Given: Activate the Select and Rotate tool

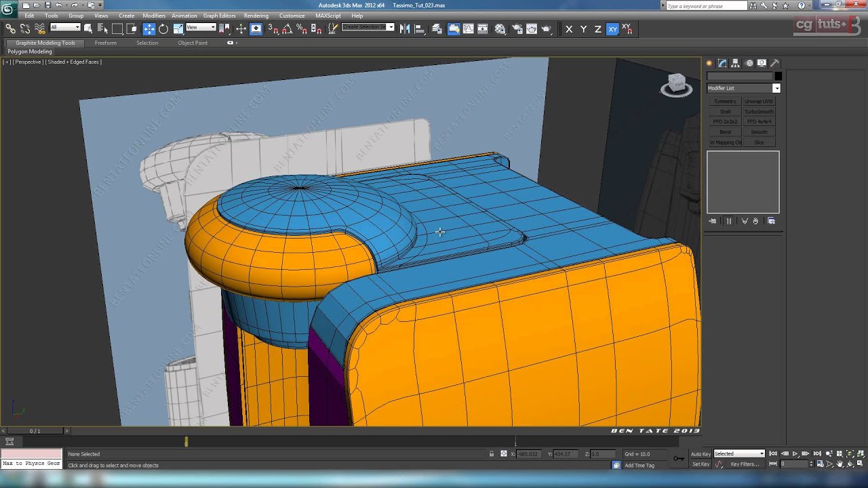Looking at the screenshot, I should click(163, 29).
